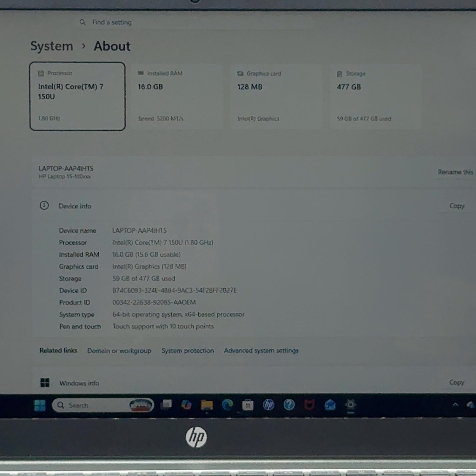This screenshot has height=476, width=476.
Task: Open the Windows Start menu
Action: tap(40, 405)
